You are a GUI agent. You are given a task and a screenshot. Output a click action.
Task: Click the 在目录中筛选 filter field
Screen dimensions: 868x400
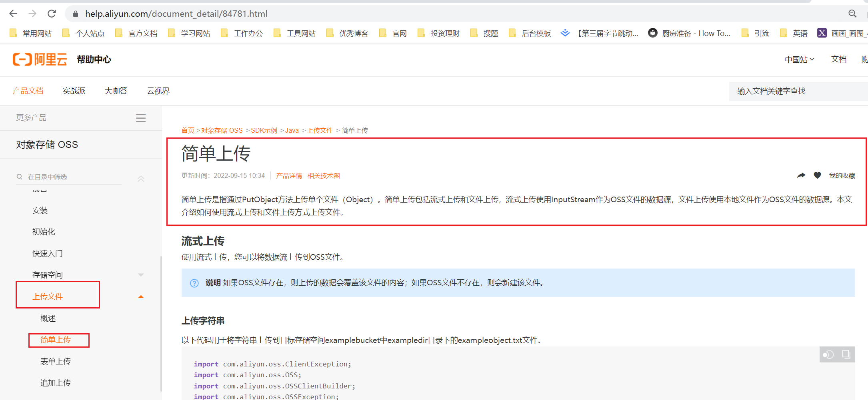coord(69,177)
